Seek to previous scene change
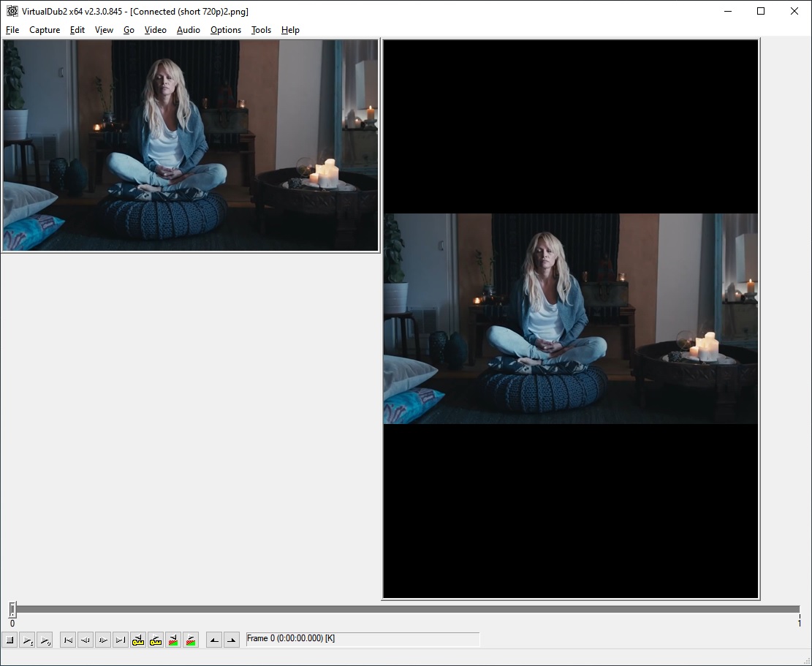The image size is (812, 666). 173,640
